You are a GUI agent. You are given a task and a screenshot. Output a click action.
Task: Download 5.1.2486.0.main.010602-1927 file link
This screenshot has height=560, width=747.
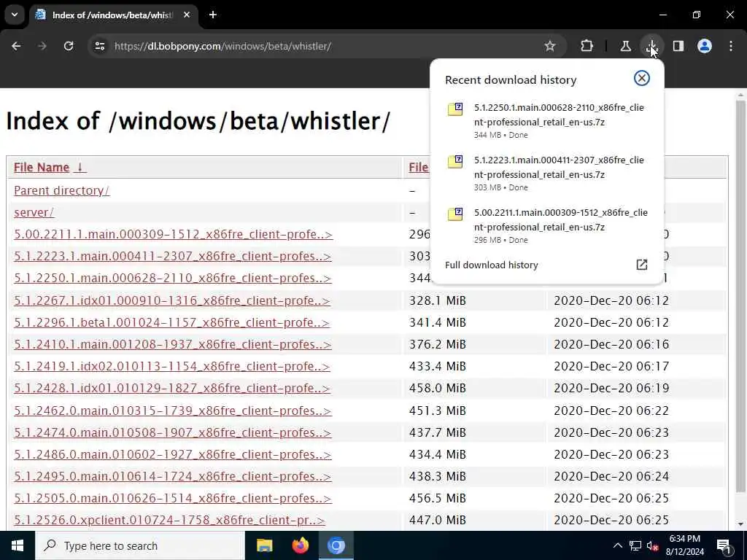(x=172, y=454)
